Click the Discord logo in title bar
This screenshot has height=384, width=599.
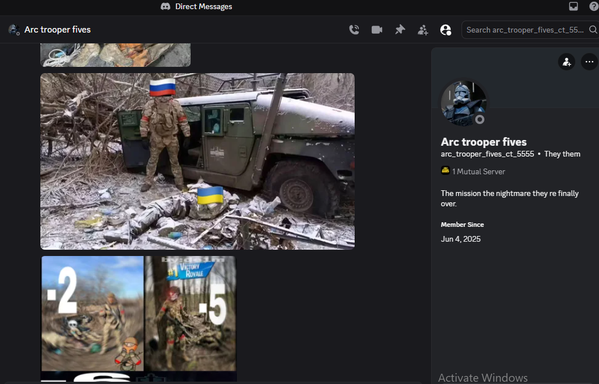click(x=165, y=6)
